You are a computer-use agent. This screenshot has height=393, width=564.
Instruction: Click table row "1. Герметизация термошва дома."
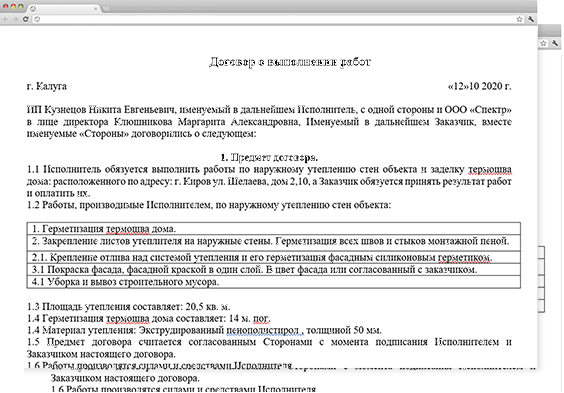click(273, 229)
